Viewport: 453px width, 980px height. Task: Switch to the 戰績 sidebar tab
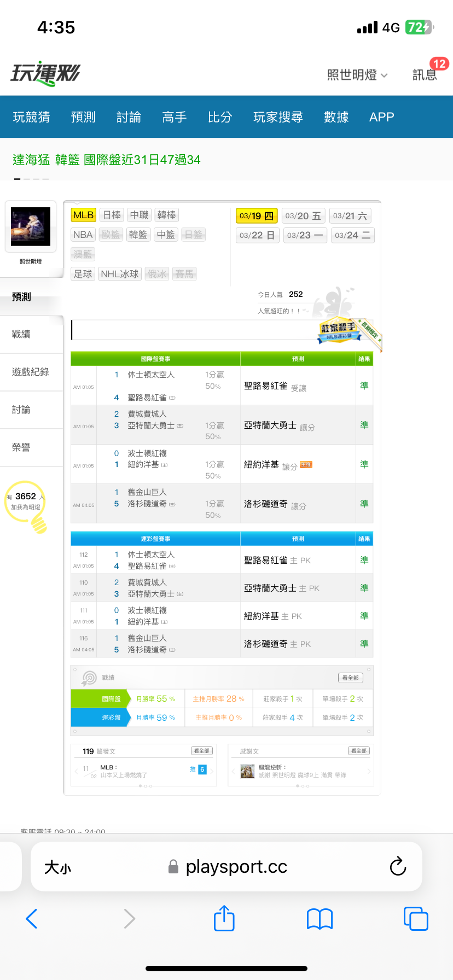coord(21,334)
